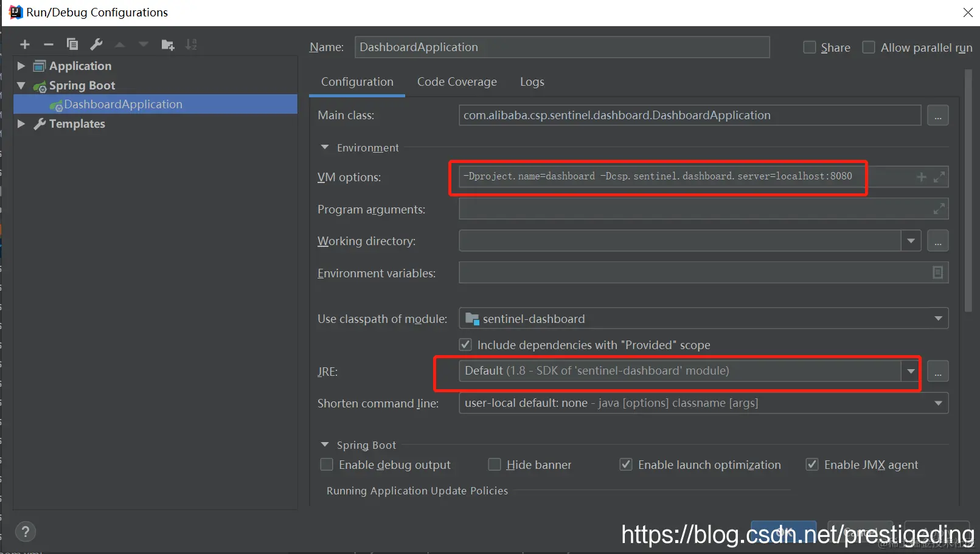Browse for an alternative JRE
The height and width of the screenshot is (554, 980).
point(937,371)
